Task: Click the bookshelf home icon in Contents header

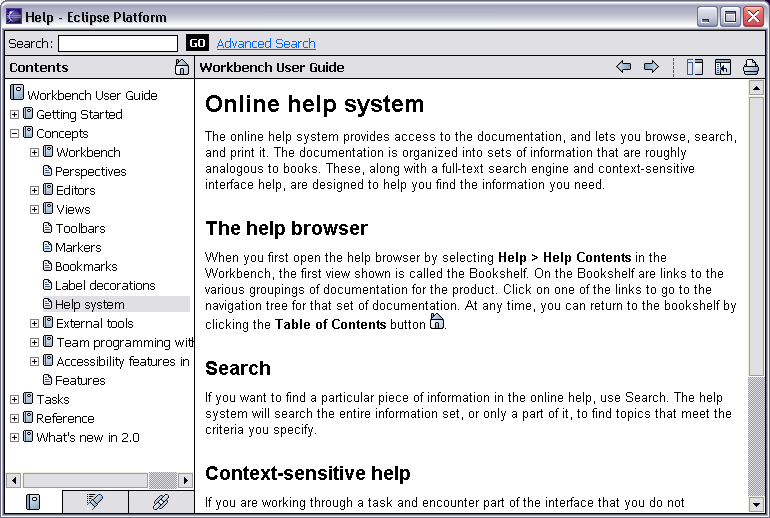Action: tap(181, 67)
